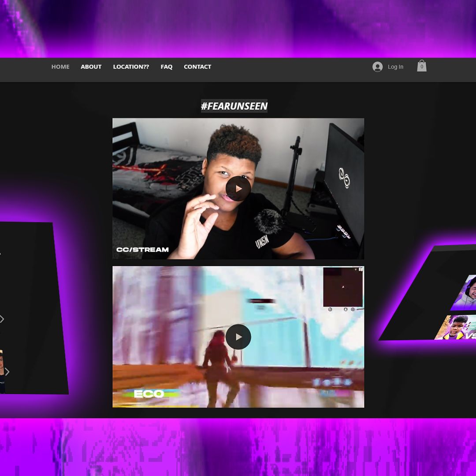
Task: Click the #FEARUNSEEN heading
Action: pos(234,106)
